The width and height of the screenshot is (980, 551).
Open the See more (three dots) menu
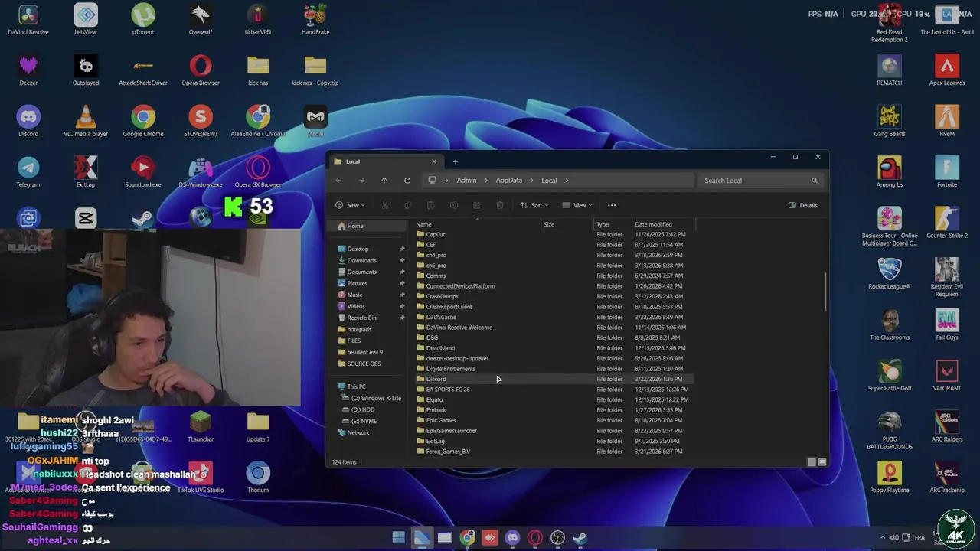click(612, 205)
